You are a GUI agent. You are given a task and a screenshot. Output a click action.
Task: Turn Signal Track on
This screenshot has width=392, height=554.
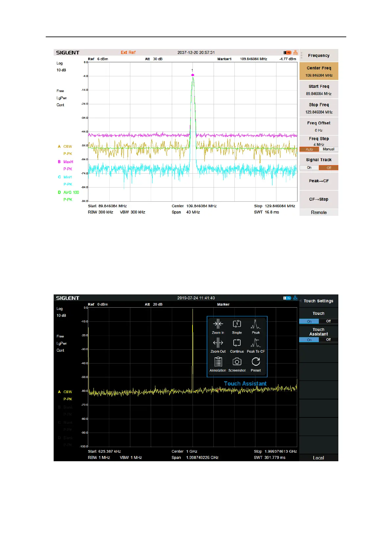tap(309, 168)
